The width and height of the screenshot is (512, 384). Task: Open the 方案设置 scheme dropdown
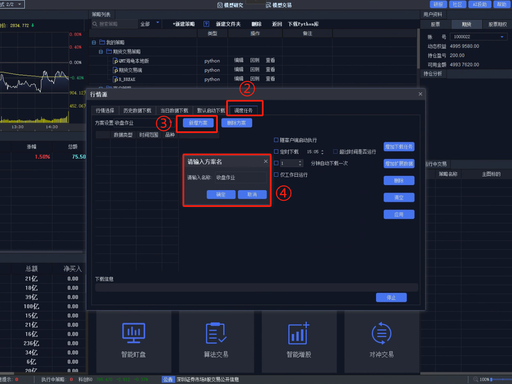tap(143, 123)
